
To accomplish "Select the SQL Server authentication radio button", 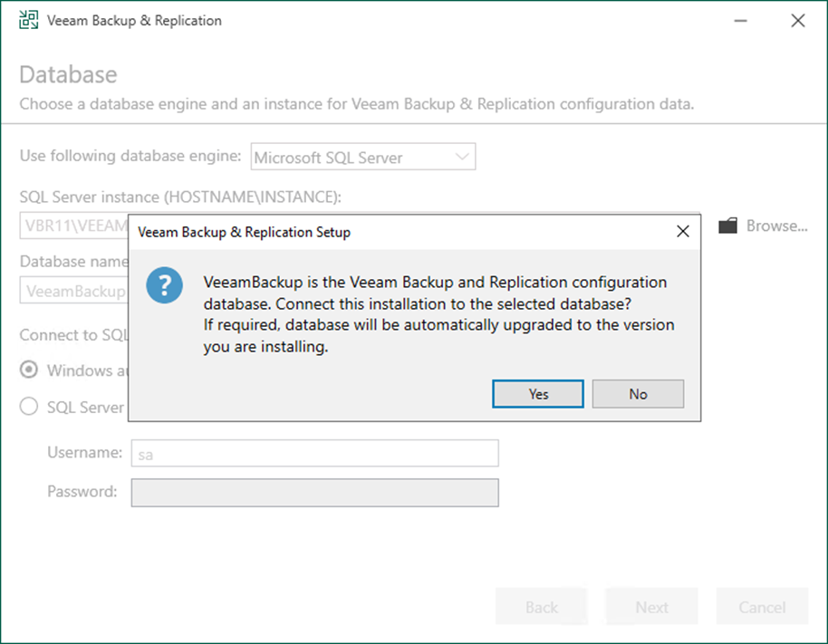I will pyautogui.click(x=28, y=407).
